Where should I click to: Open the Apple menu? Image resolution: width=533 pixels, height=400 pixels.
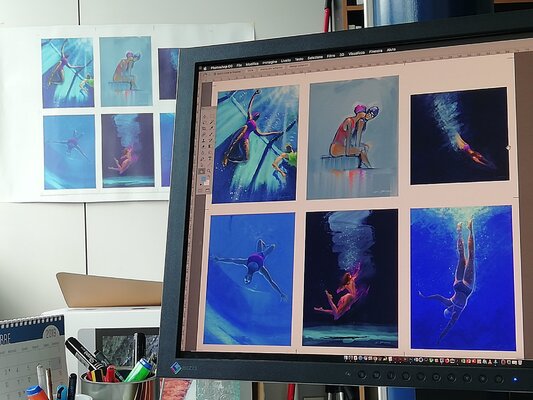coord(205,68)
